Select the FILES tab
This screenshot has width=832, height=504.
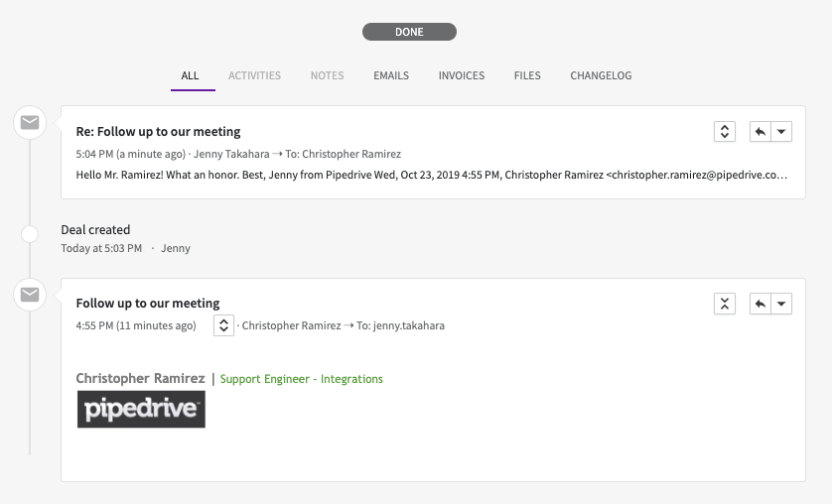527,75
